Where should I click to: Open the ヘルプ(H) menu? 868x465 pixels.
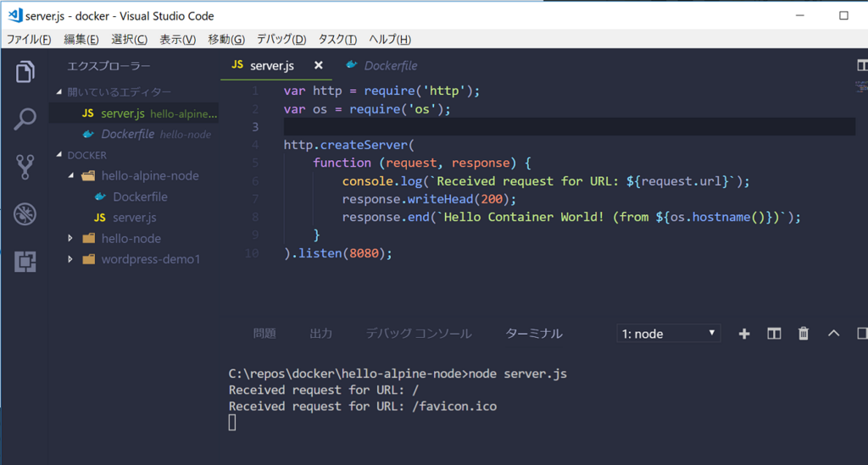(x=390, y=39)
